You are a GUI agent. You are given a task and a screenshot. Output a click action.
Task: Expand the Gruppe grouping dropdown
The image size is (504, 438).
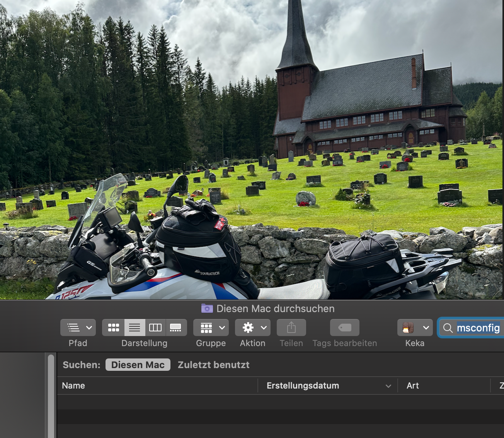click(222, 328)
